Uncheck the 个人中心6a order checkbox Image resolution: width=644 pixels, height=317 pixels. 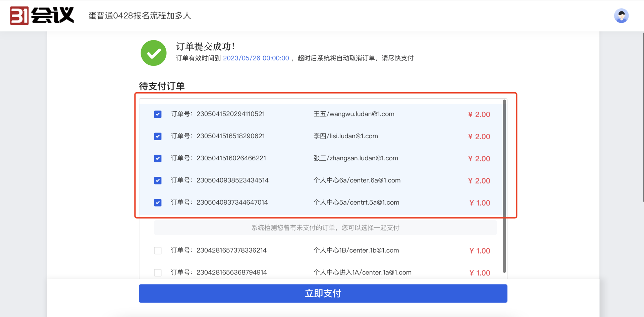(x=158, y=181)
